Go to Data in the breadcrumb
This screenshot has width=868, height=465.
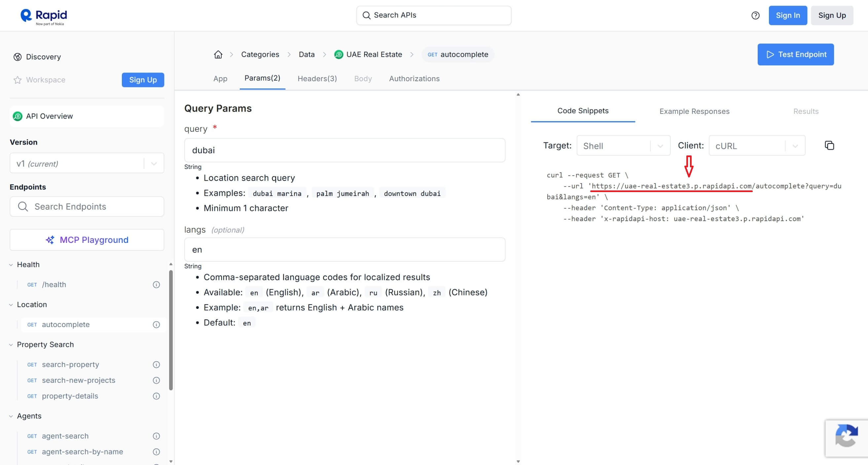[306, 54]
